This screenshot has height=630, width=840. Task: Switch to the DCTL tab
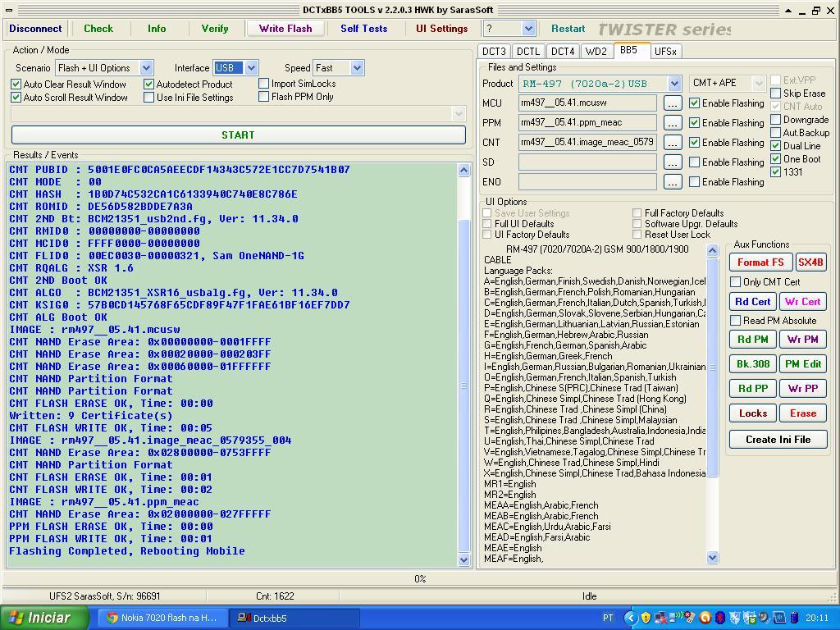[528, 52]
